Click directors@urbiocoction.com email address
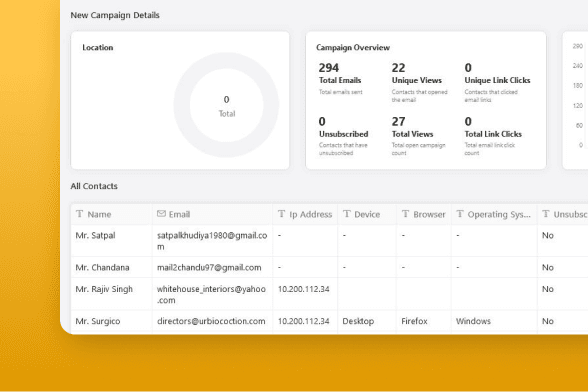This screenshot has width=588, height=392. pyautogui.click(x=211, y=321)
